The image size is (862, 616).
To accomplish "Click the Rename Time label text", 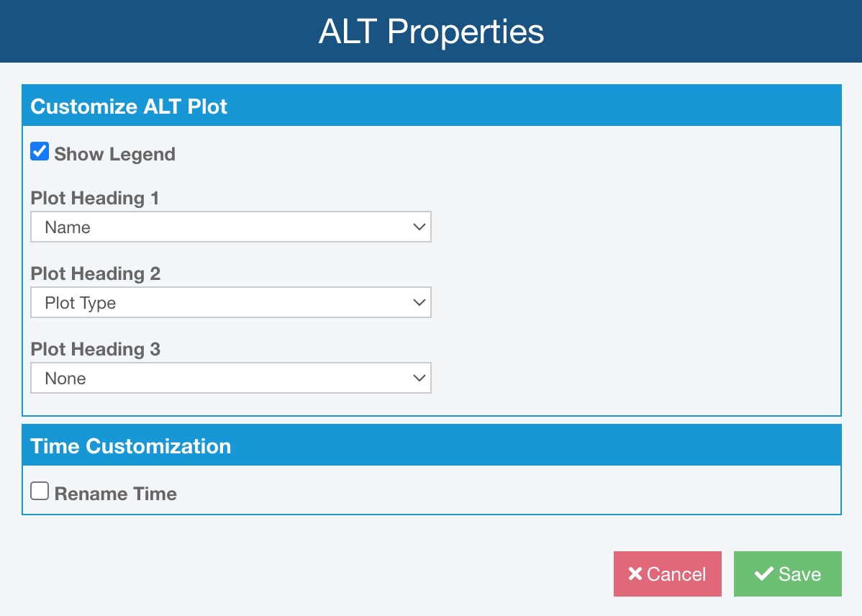I will pos(115,494).
